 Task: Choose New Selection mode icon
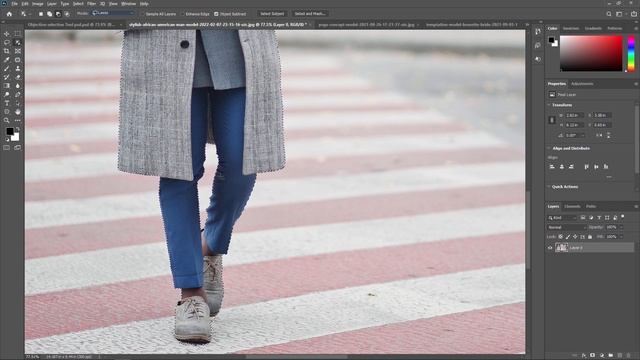tap(41, 14)
